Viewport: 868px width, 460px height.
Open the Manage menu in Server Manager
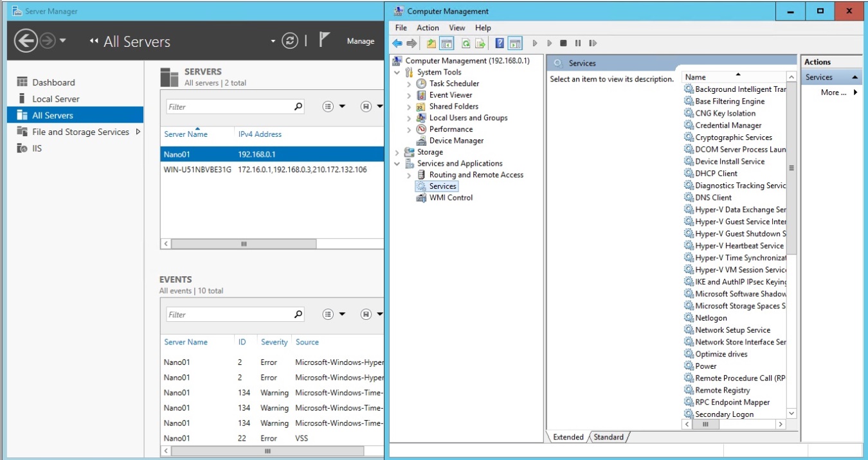tap(361, 41)
